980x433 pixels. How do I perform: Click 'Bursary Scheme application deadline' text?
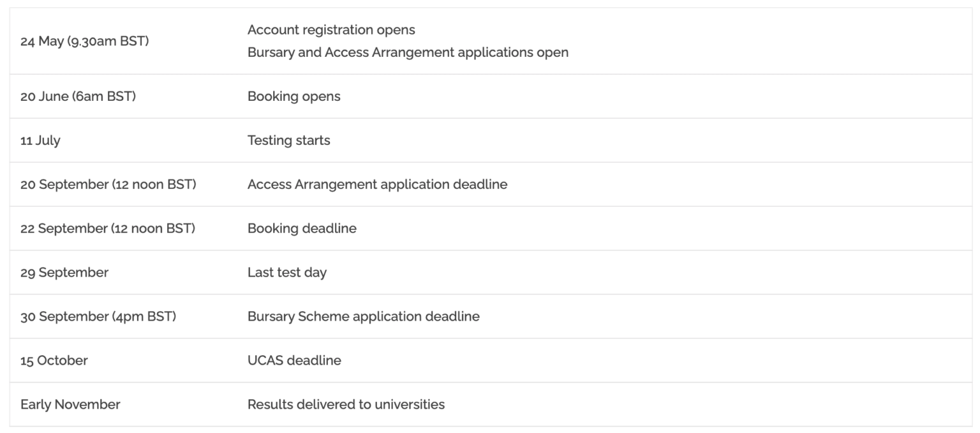pos(363,317)
